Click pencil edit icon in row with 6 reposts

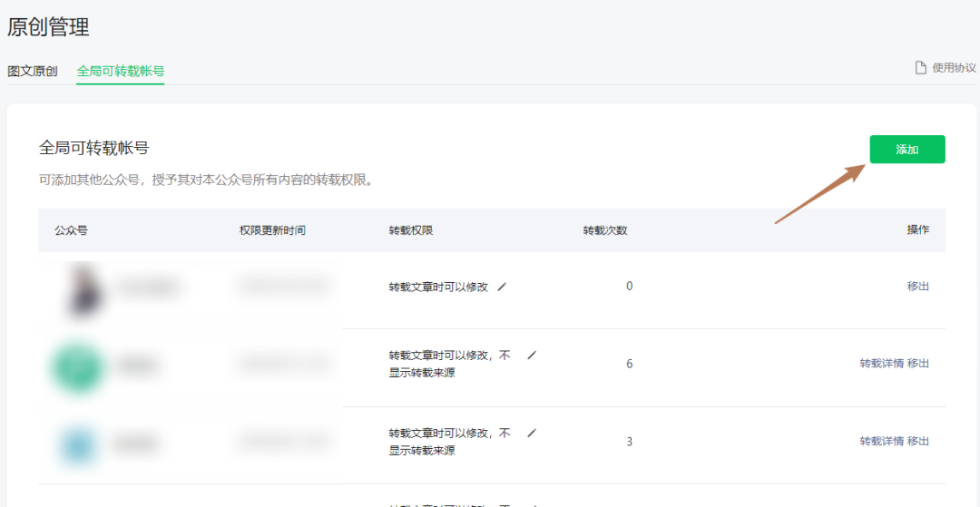(532, 356)
